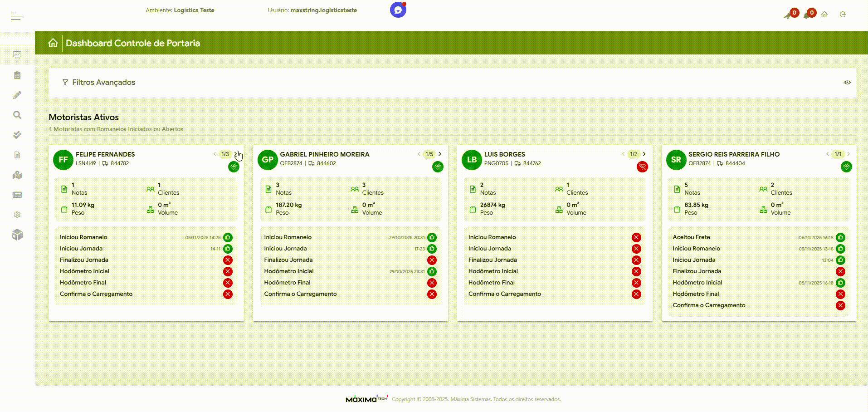Click the FF avatar of Felipe Fernandes
Viewport: 868px width, 412px height.
coord(63,160)
